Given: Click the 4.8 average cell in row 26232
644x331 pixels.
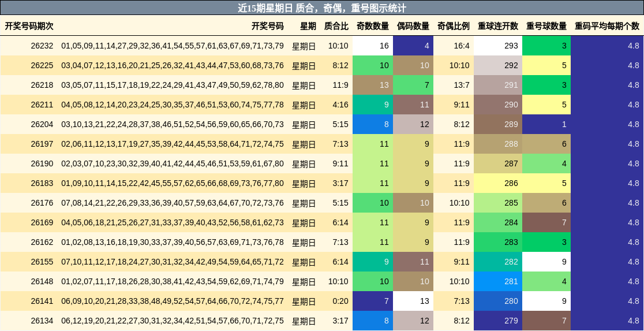Looking at the screenshot, I should (608, 46).
